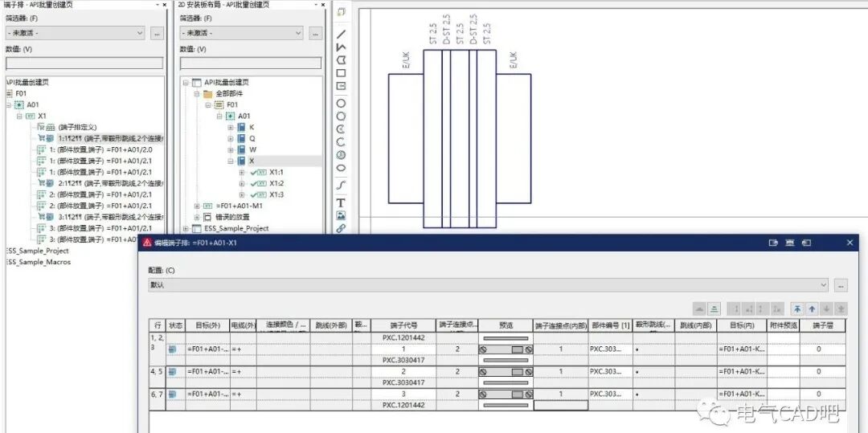Select the Rectangle through center tool
The width and height of the screenshot is (868, 433).
coord(341,86)
